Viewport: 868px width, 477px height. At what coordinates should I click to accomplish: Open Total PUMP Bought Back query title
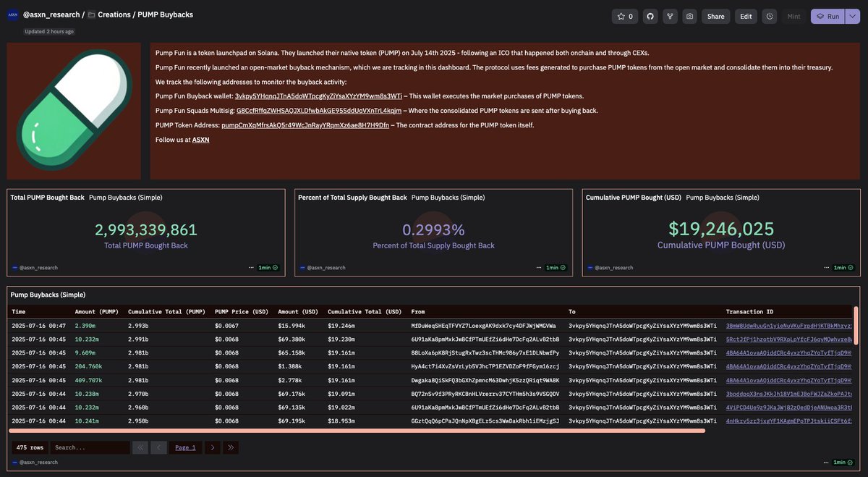[x=47, y=198]
